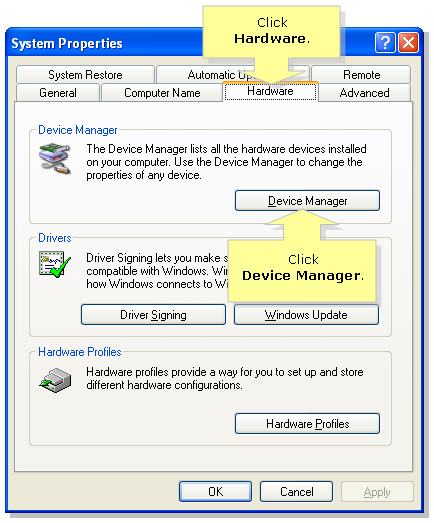The width and height of the screenshot is (434, 523).
Task: Open the Hardware Profiles button
Action: click(x=307, y=424)
